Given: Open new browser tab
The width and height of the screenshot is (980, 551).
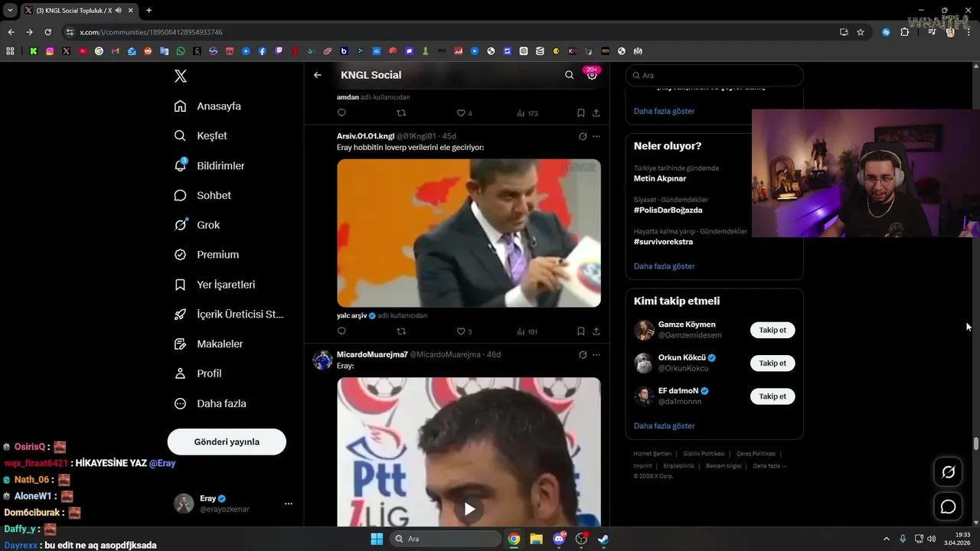Looking at the screenshot, I should click(149, 11).
